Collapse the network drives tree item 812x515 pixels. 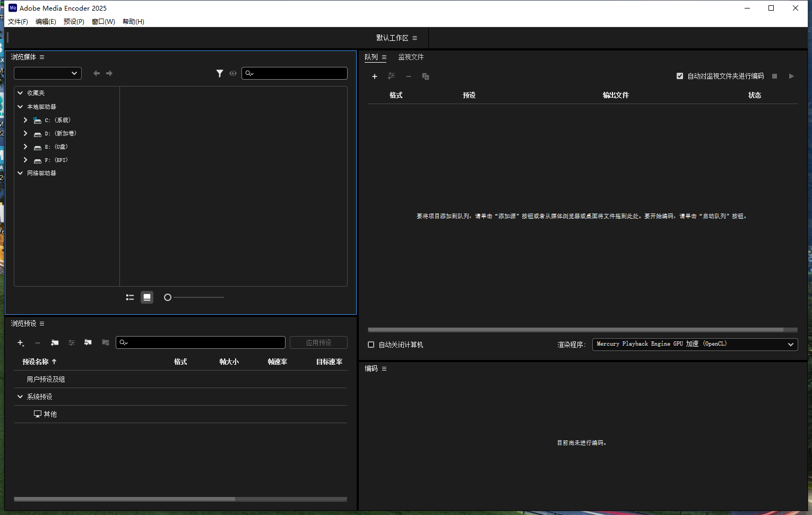pos(20,173)
